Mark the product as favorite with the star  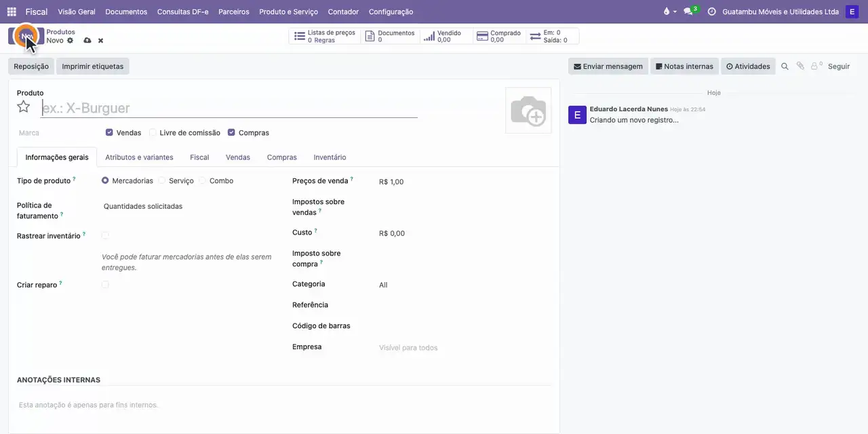click(24, 106)
